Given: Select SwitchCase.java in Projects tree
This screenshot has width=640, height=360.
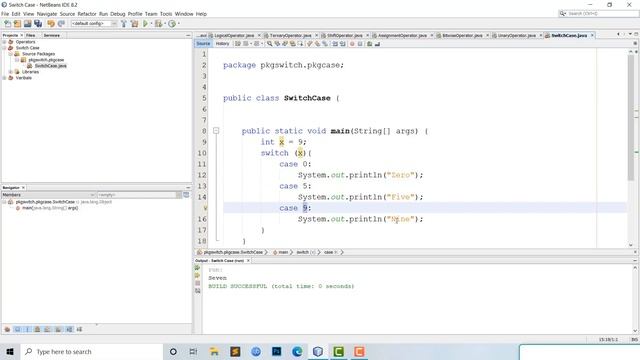Looking at the screenshot, I should pyautogui.click(x=51, y=66).
